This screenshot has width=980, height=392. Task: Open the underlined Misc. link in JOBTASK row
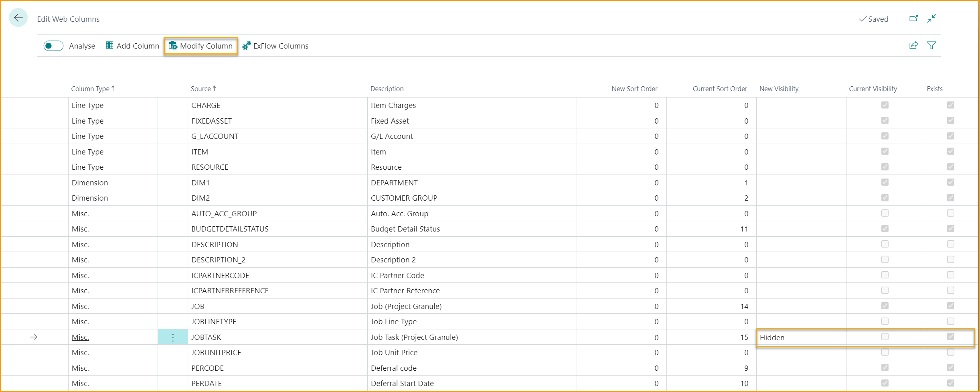[80, 337]
